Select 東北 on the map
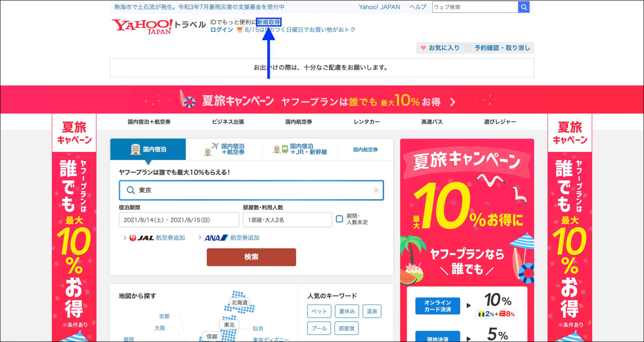 [x=229, y=325]
